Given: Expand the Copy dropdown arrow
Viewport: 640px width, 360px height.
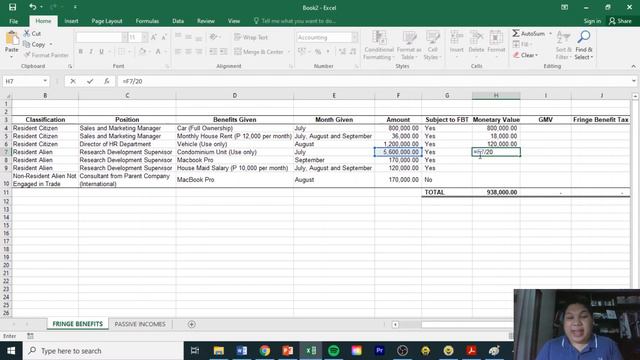Looking at the screenshot, I should (x=51, y=44).
